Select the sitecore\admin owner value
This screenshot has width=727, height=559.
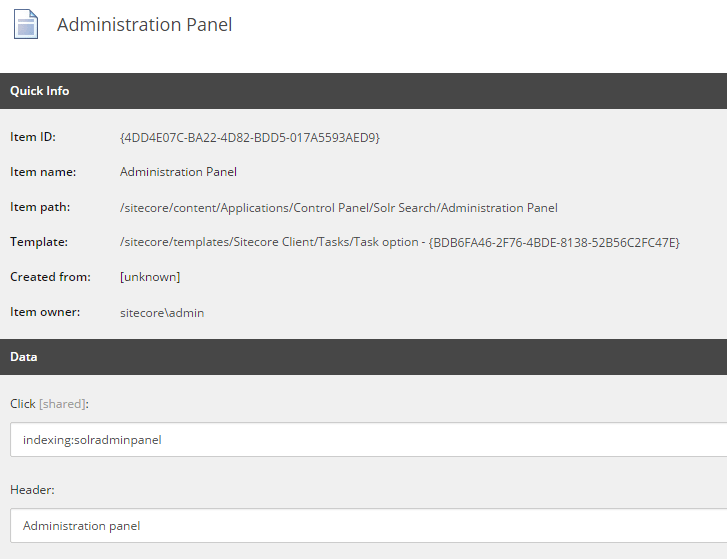162,313
